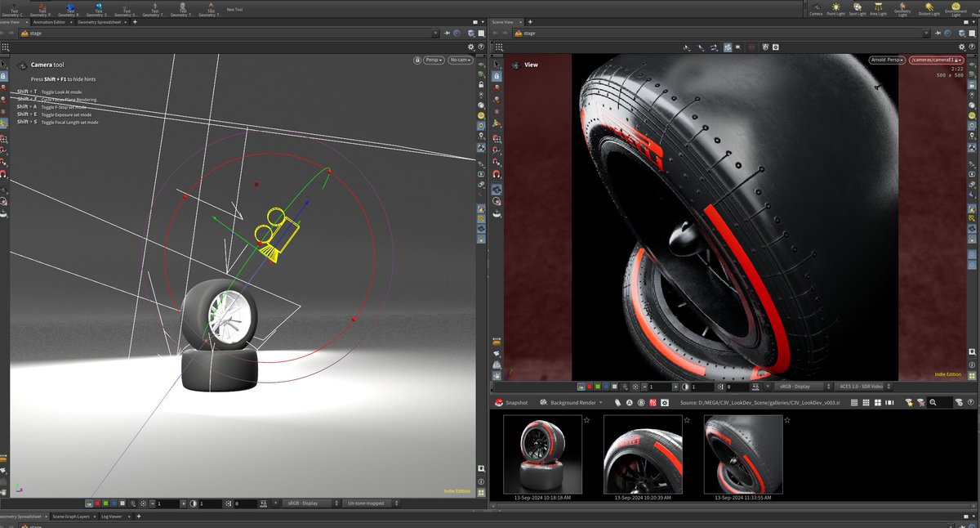Add an Area Light from the shelf

click(x=878, y=8)
